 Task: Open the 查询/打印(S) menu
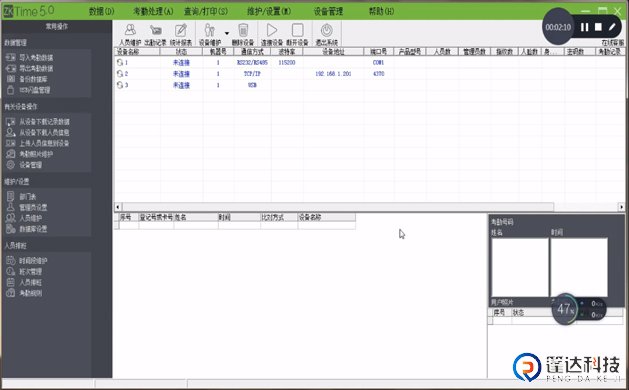click(206, 11)
